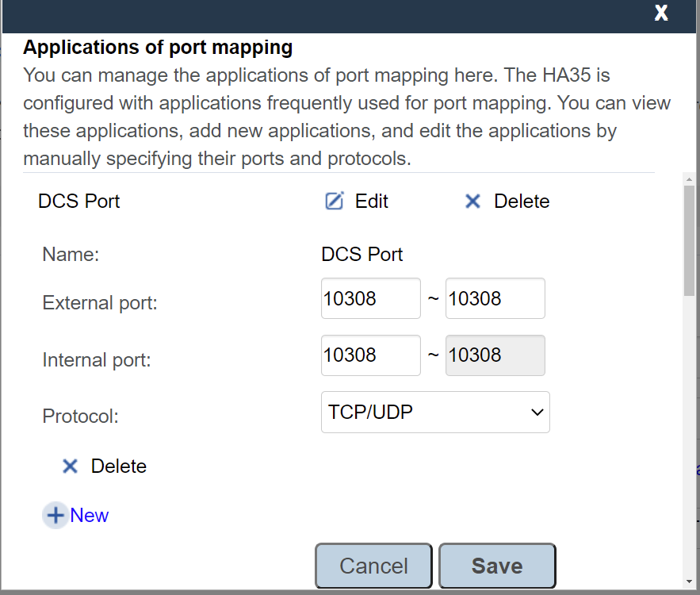Click the Name: label
The image size is (700, 595).
click(x=71, y=254)
